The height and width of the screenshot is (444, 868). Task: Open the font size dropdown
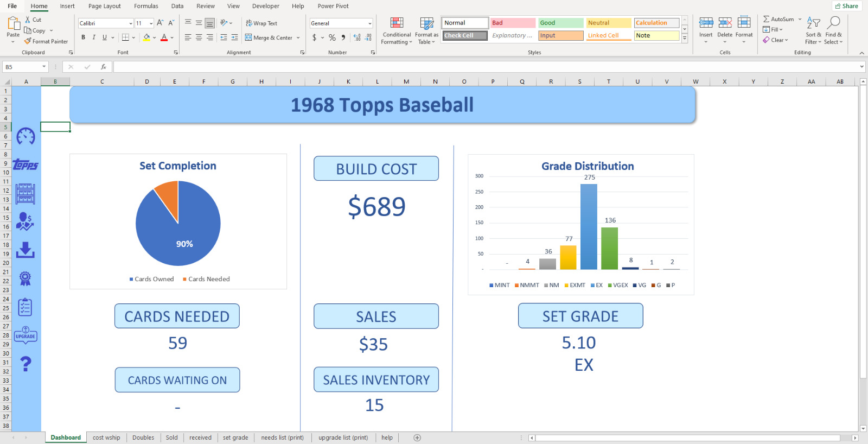(151, 23)
